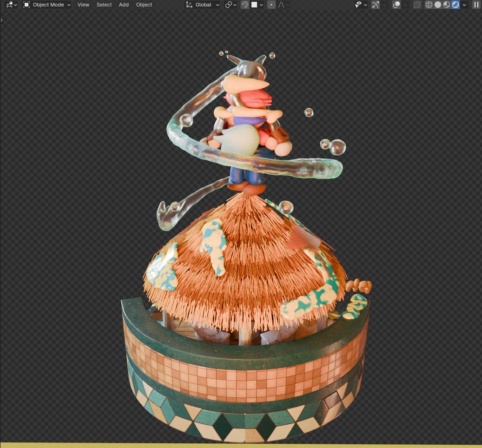482x448 pixels.
Task: Open the snapping options dropdown
Action: (257, 5)
